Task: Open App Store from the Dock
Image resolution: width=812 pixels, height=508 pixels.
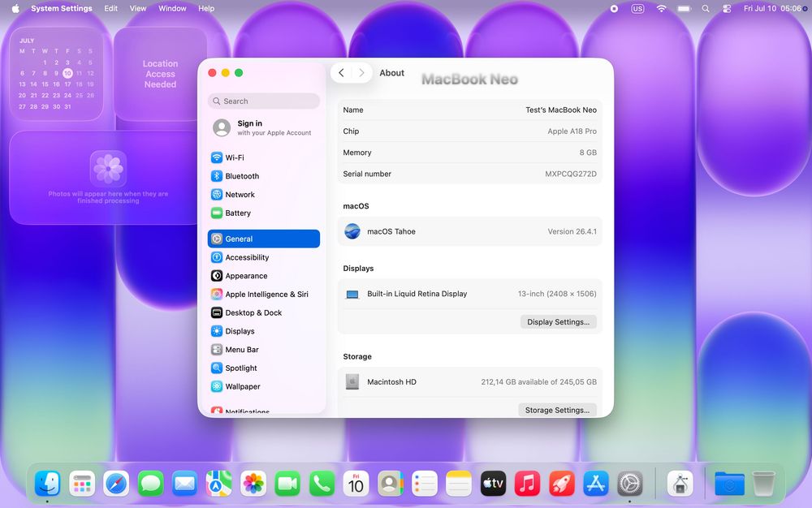Action: point(595,484)
